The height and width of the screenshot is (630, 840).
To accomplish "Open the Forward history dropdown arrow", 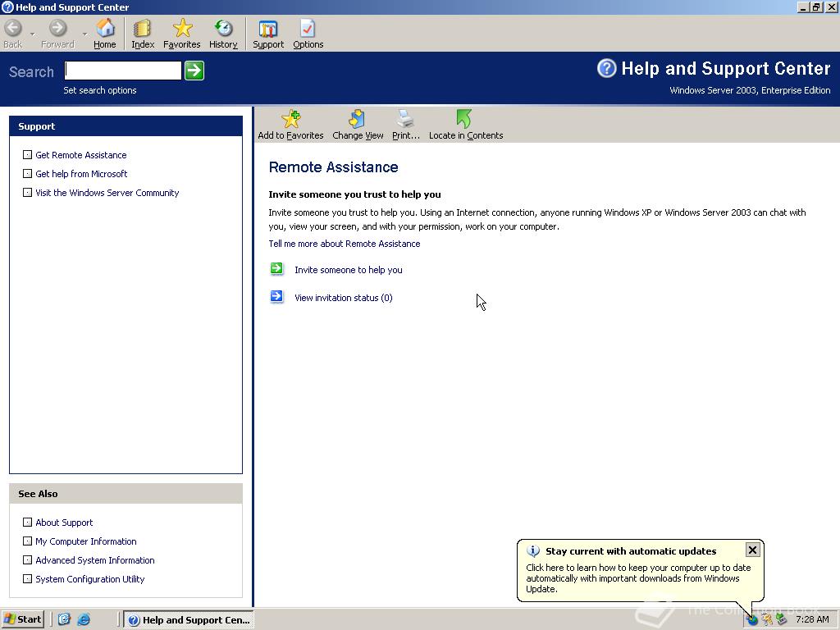I will coord(84,34).
